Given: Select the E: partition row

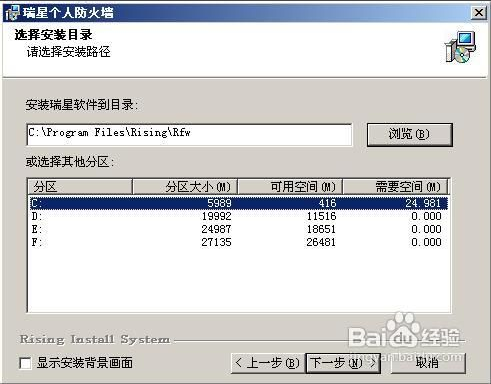Looking at the screenshot, I should (239, 229).
